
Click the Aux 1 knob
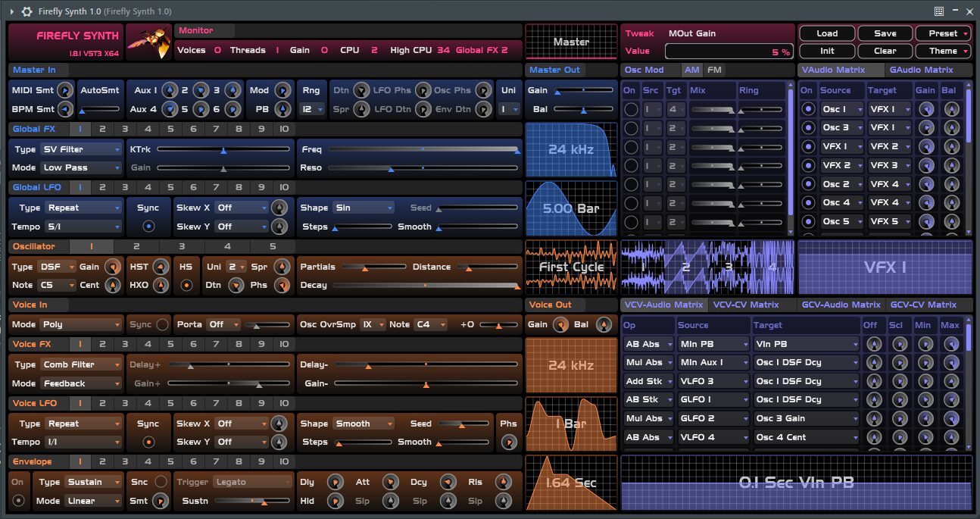click(x=169, y=90)
